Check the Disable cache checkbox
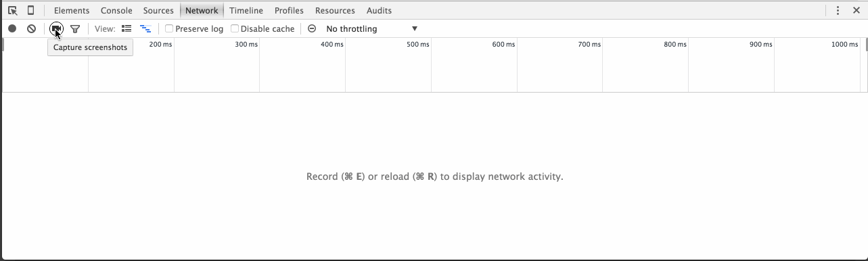Screen dimensions: 868x261 [235, 28]
